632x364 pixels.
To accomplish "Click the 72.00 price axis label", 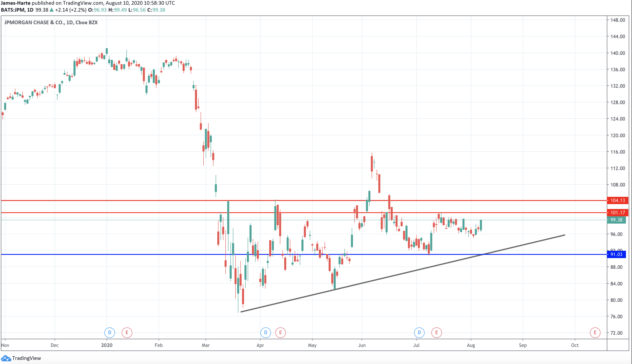I will [616, 333].
